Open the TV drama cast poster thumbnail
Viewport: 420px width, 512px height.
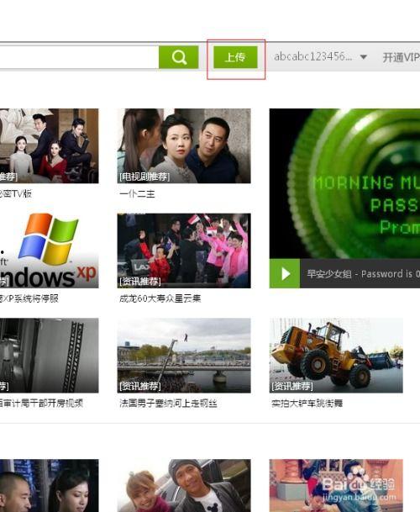[x=50, y=146]
